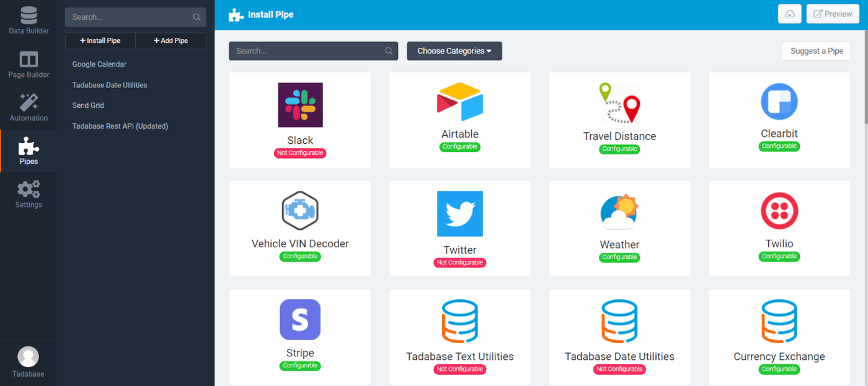Viewport: 868px width, 386px height.
Task: Click the Install Pipe button in sidebar
Action: pyautogui.click(x=100, y=40)
